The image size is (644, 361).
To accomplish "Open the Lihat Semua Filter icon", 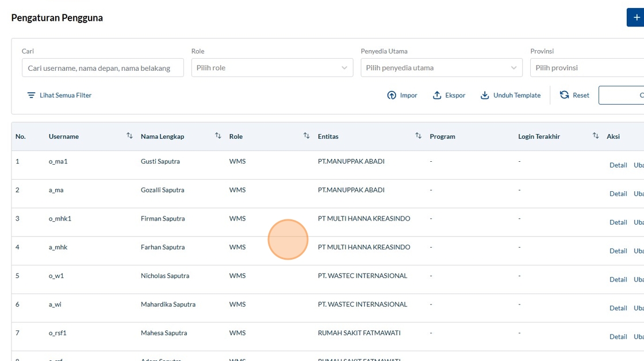I will [x=31, y=96].
